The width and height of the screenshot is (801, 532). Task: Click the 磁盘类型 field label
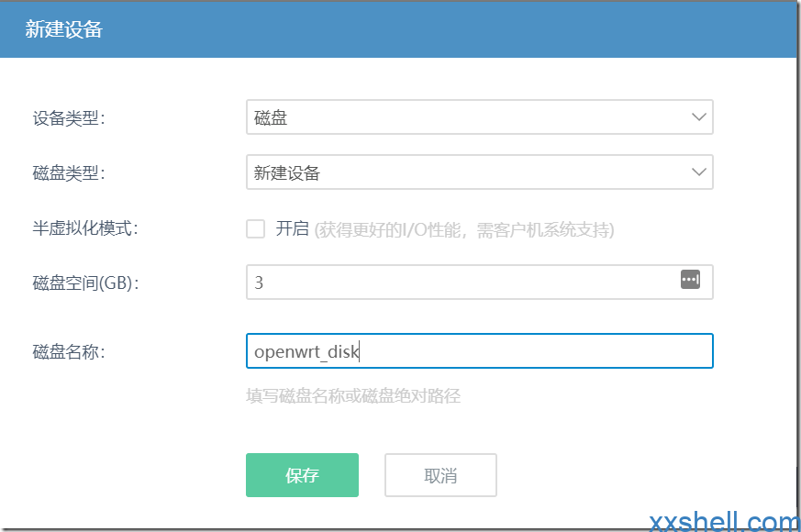[69, 173]
